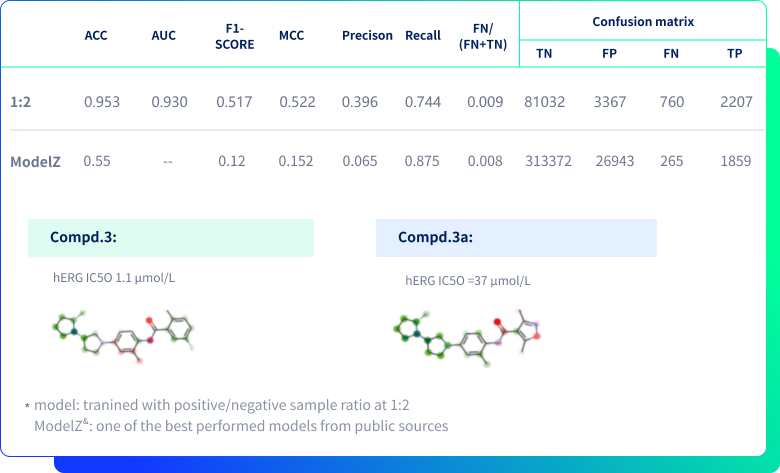Click the ACC column header
The height and width of the screenshot is (473, 780).
click(x=96, y=36)
